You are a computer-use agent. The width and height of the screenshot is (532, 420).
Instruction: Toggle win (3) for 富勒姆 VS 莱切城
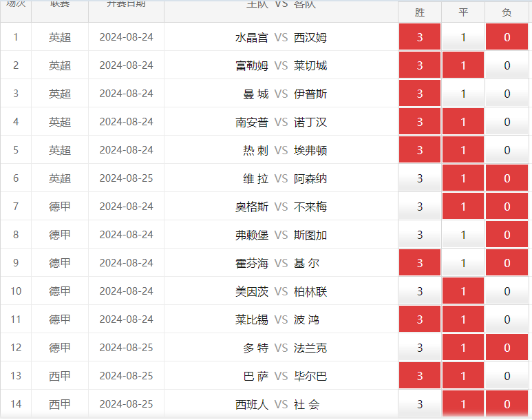420,65
